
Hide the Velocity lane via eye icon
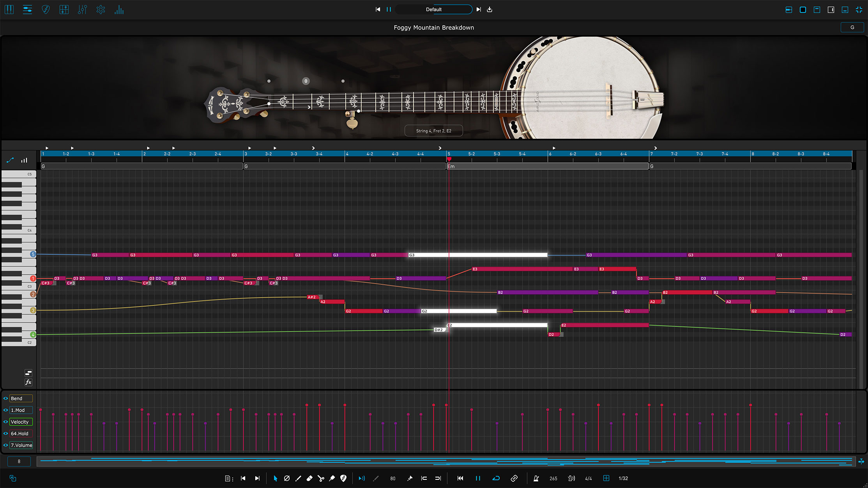pos(5,422)
